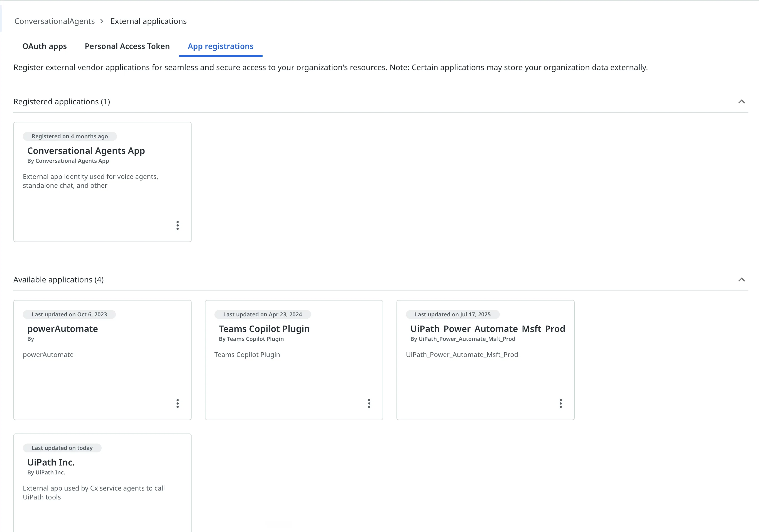Viewport: 759px width, 532px height.
Task: Go to ConversationalAgents breadcrumb link
Action: [55, 21]
